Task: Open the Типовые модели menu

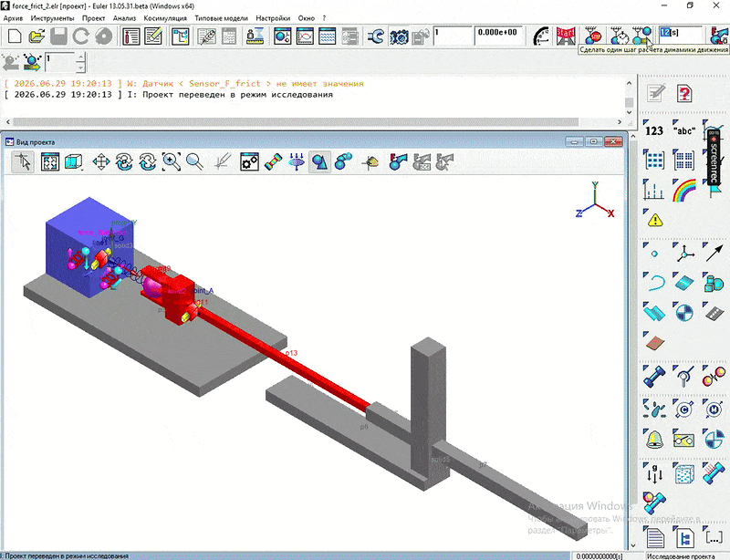Action: [x=221, y=18]
